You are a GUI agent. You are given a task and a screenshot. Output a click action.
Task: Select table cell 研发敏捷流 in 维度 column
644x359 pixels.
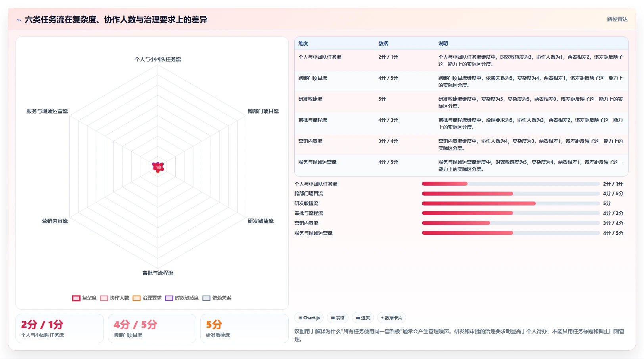pos(310,99)
